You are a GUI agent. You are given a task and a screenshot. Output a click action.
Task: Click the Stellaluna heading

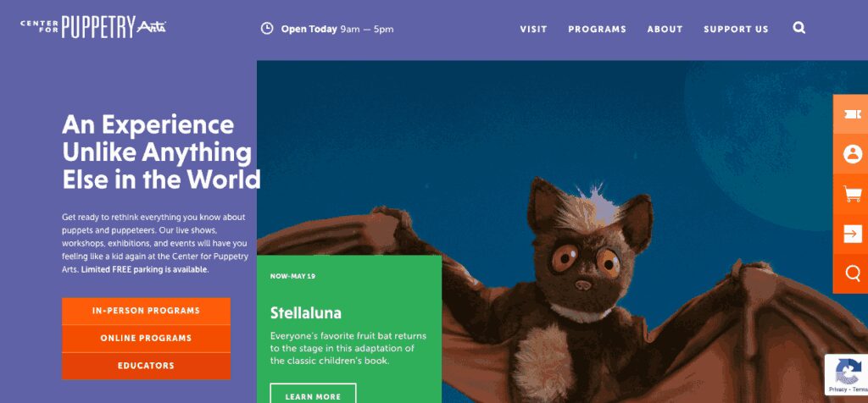click(305, 313)
